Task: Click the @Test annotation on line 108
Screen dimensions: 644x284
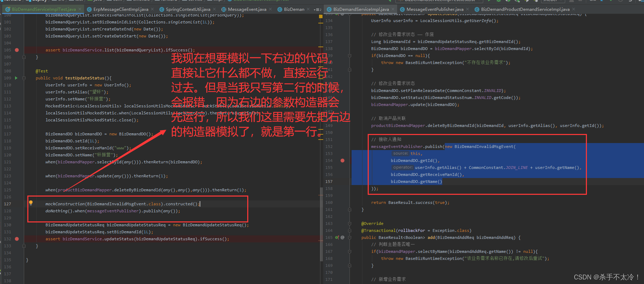Action: pos(42,71)
